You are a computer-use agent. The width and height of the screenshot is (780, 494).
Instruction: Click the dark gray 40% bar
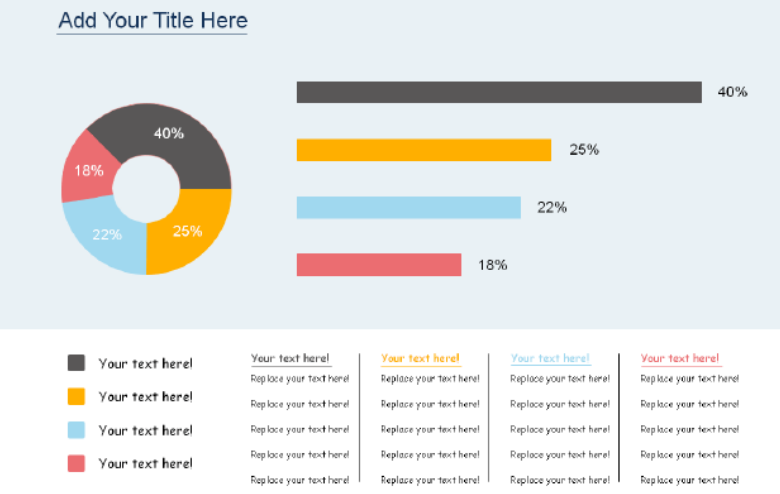tap(498, 92)
